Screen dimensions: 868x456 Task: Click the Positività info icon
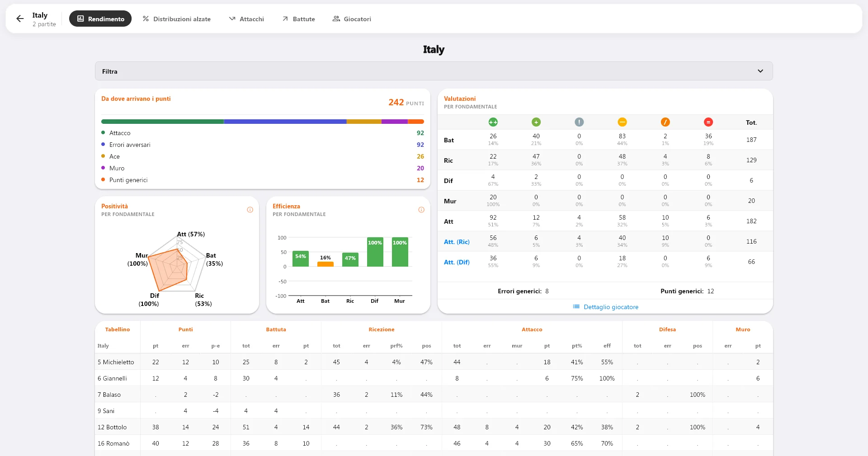click(250, 210)
